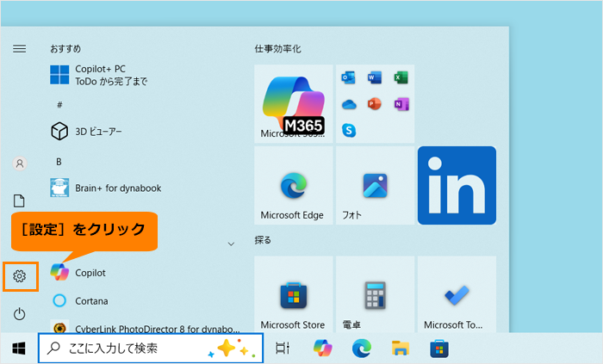Open PowerPoint icon in Office tile group

tap(375, 104)
